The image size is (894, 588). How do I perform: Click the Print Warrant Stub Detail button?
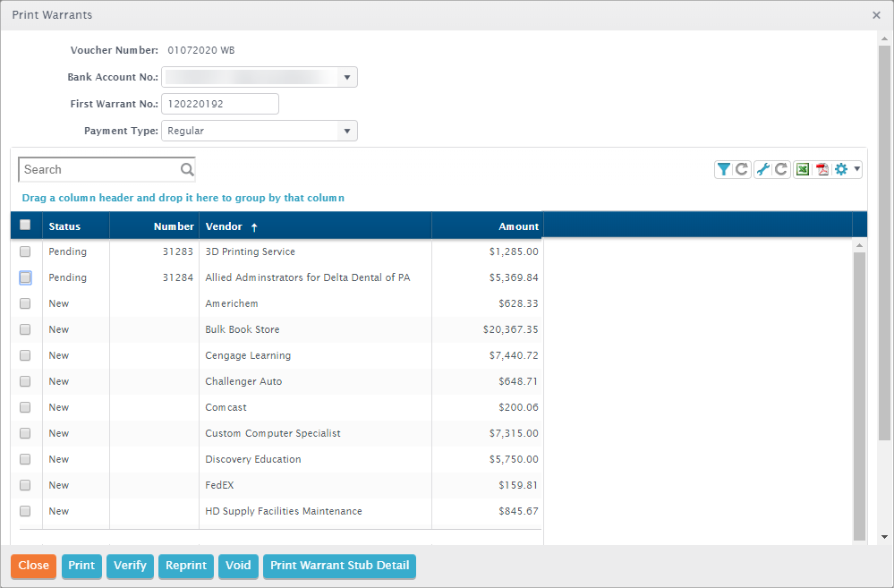tap(339, 566)
